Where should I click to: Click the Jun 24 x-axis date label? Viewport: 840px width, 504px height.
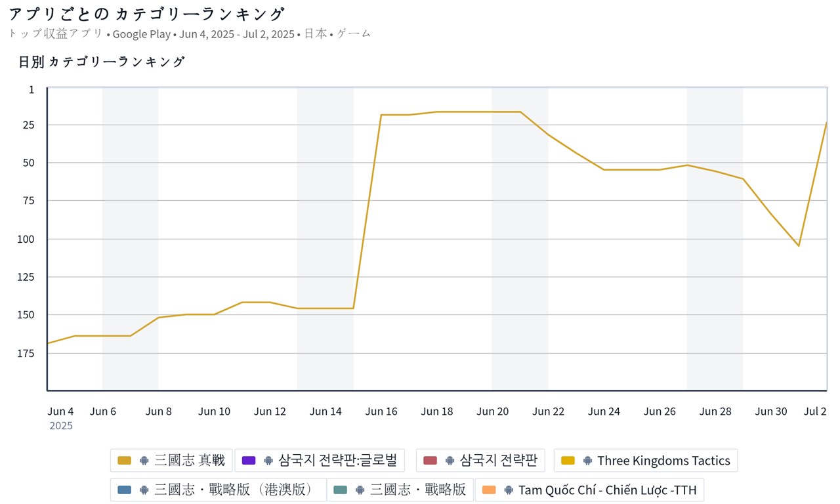[x=604, y=411]
